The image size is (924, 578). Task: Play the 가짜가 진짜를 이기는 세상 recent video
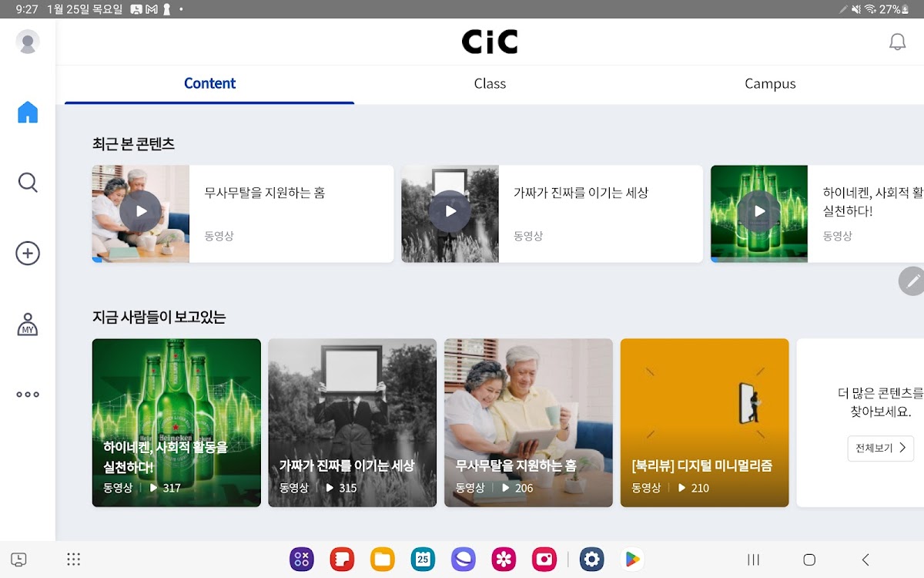450,211
